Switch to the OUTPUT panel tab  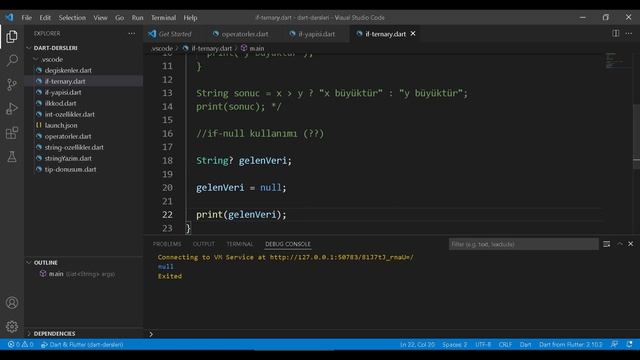click(204, 244)
